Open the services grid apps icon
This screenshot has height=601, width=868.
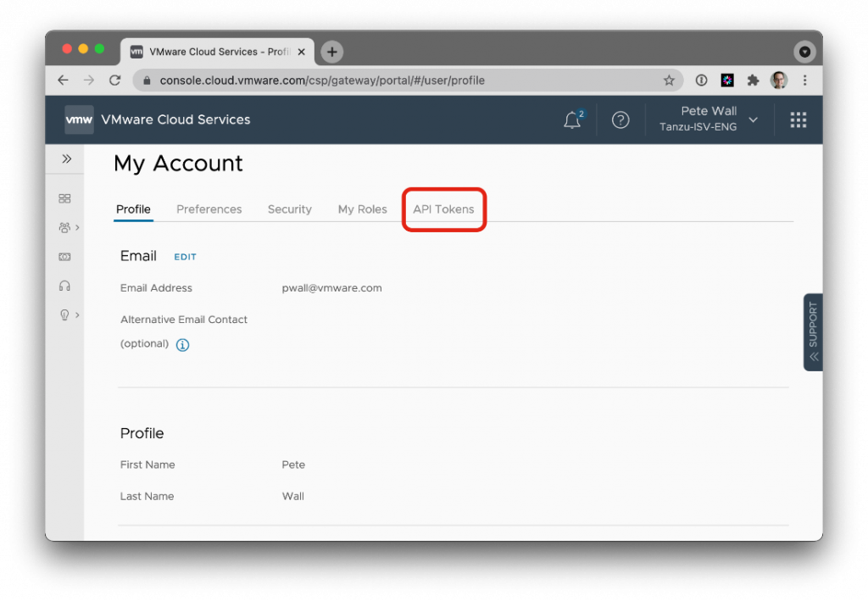[798, 120]
